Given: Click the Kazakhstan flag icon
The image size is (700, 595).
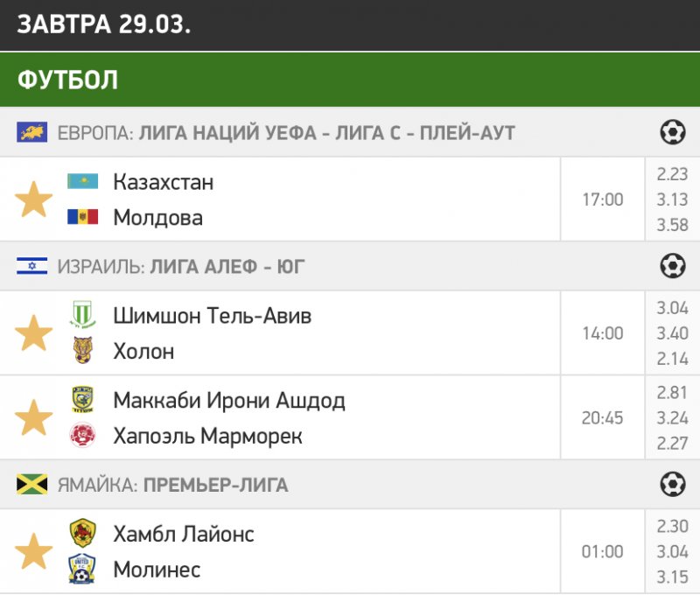Looking at the screenshot, I should pos(83,182).
